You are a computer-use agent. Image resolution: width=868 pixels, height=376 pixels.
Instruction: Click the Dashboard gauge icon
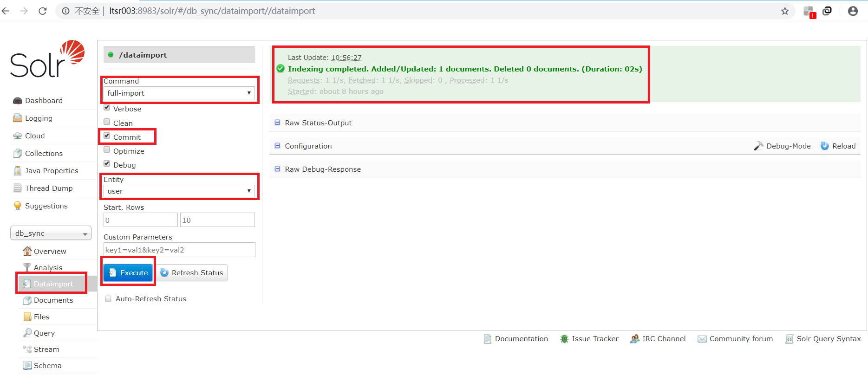[18, 101]
